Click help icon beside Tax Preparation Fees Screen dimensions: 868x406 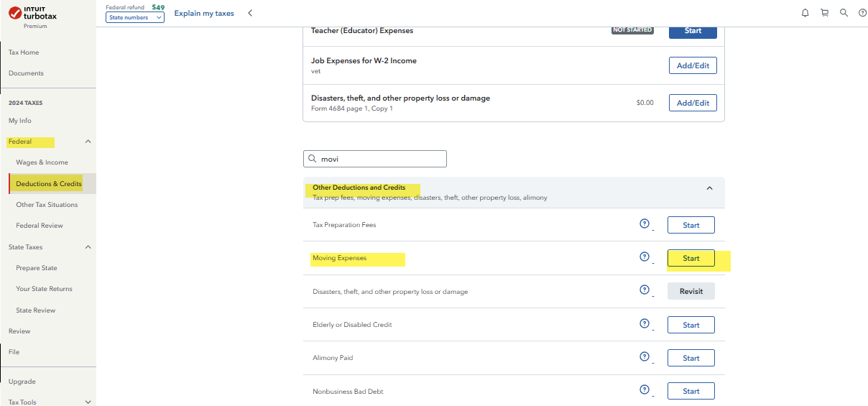(645, 224)
